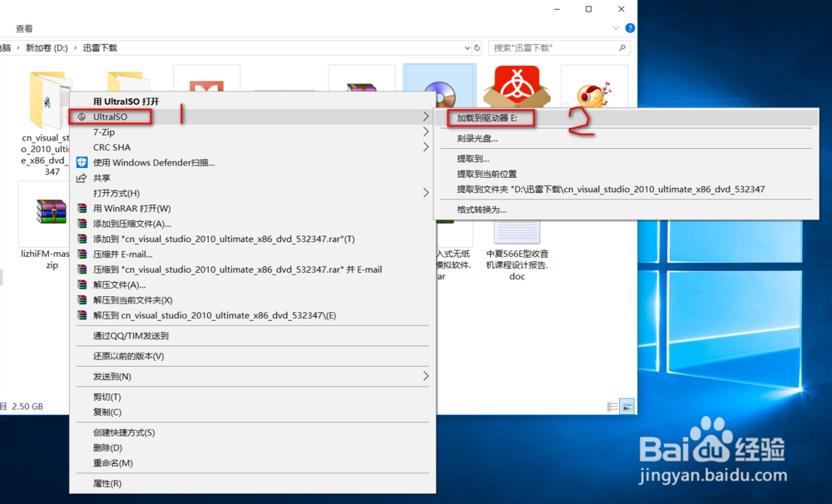Click WinRAR icon beside 解压文件(A)...
Image resolution: width=832 pixels, height=504 pixels.
coord(82,285)
